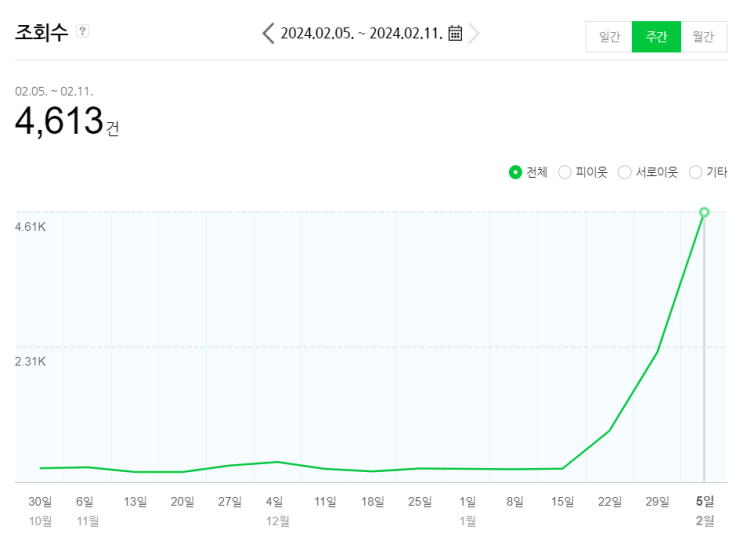Click the 29일 axis label
This screenshot has width=743, height=544.
coord(657,501)
